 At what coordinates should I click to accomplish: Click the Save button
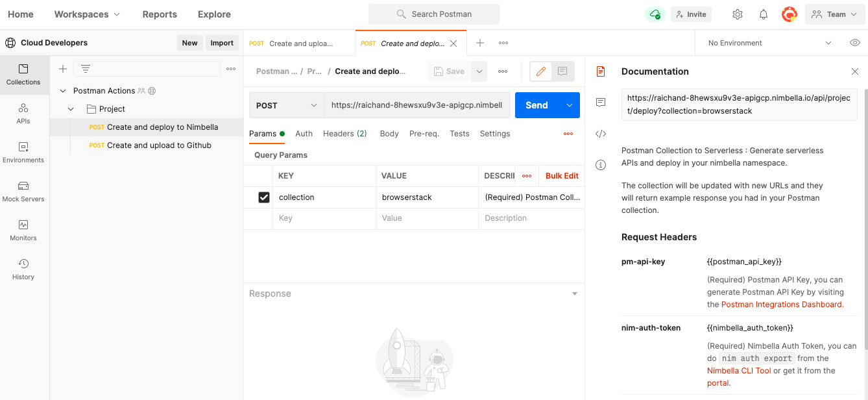[450, 71]
